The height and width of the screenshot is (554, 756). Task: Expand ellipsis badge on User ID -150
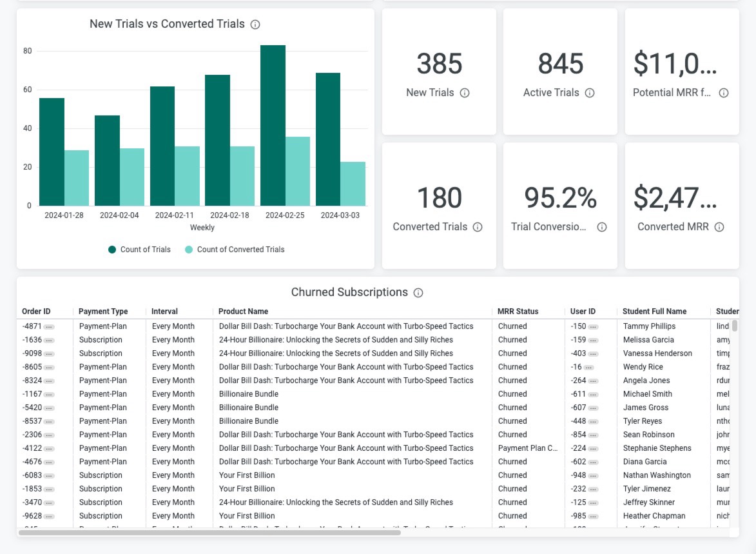tap(593, 327)
